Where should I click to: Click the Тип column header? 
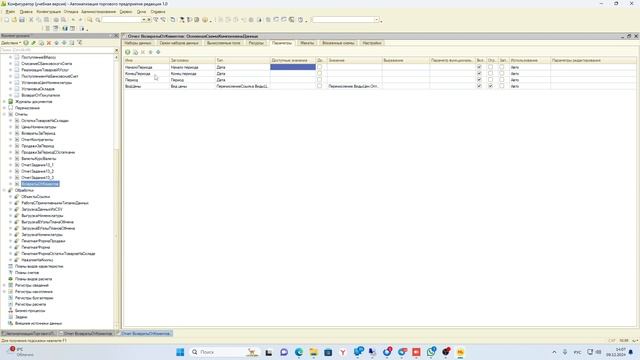click(x=242, y=60)
